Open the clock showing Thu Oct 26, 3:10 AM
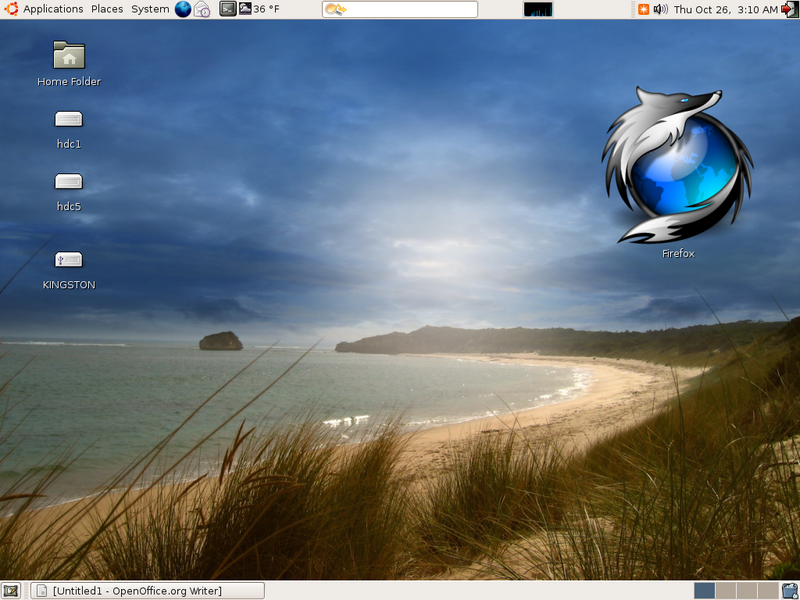The height and width of the screenshot is (600, 800). point(726,9)
